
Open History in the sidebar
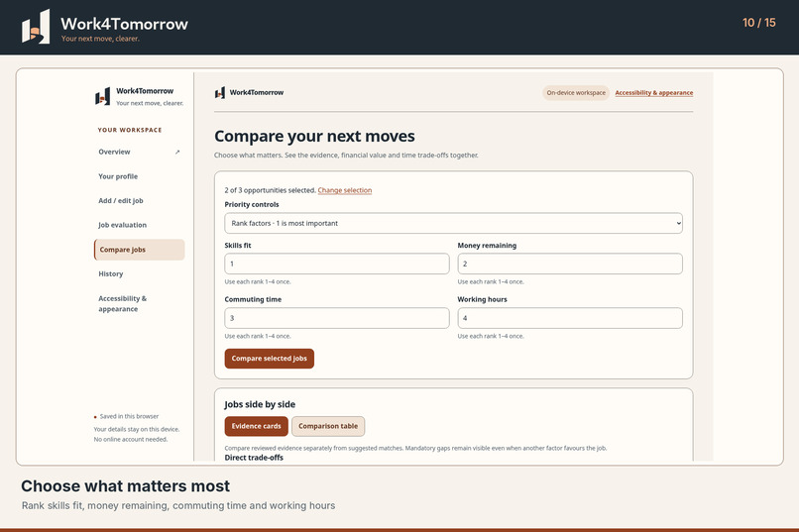pyautogui.click(x=139, y=273)
